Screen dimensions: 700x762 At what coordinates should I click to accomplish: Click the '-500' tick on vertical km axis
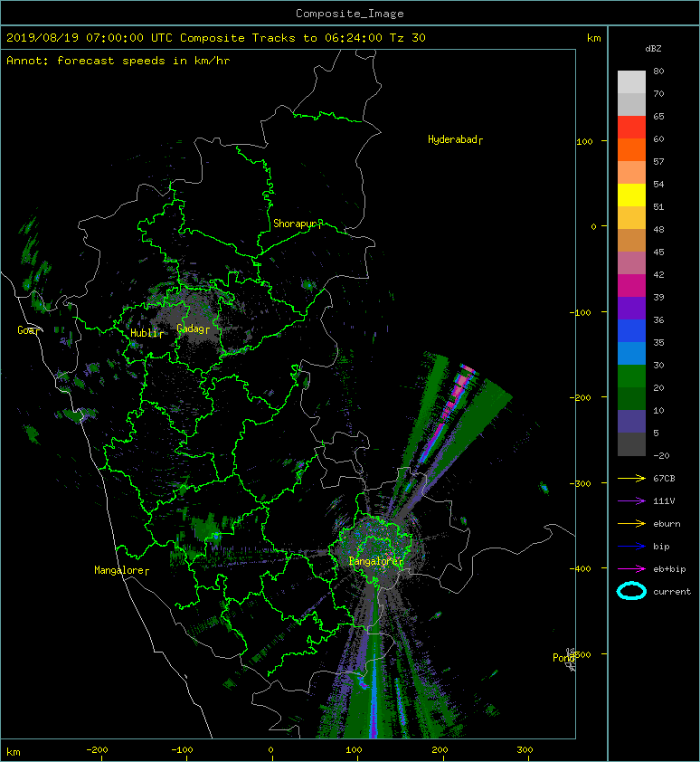tap(582, 654)
